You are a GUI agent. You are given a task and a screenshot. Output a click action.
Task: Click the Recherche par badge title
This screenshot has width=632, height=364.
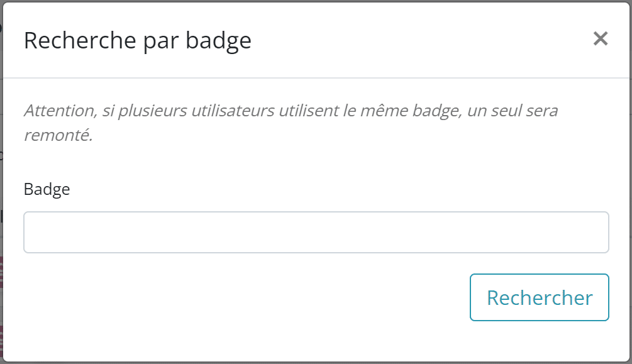(x=138, y=41)
